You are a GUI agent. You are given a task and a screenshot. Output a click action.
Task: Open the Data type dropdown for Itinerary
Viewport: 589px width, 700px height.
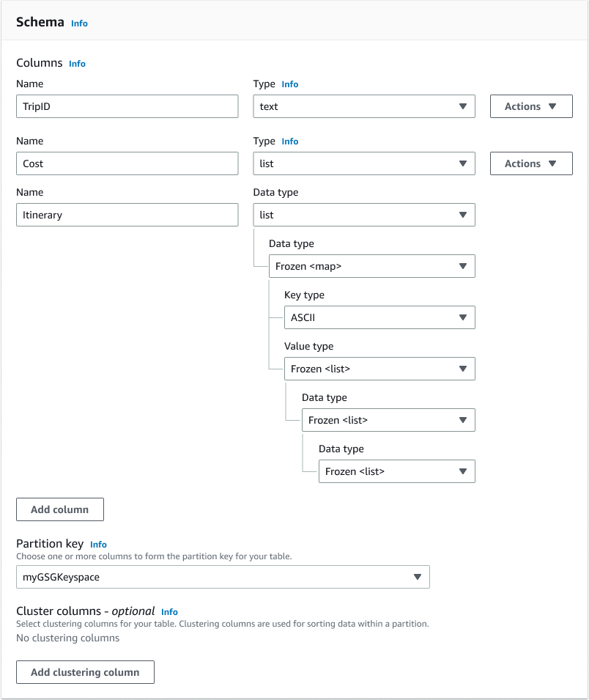pos(364,215)
